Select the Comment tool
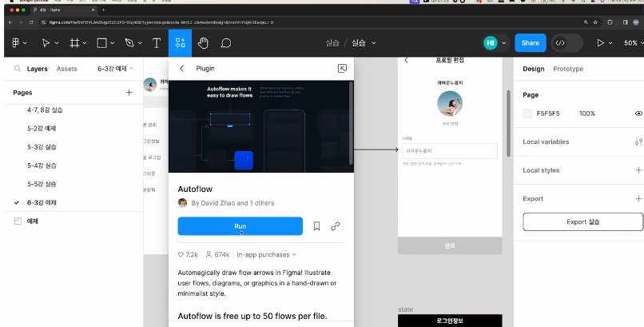This screenshot has height=327, width=644. (x=226, y=42)
